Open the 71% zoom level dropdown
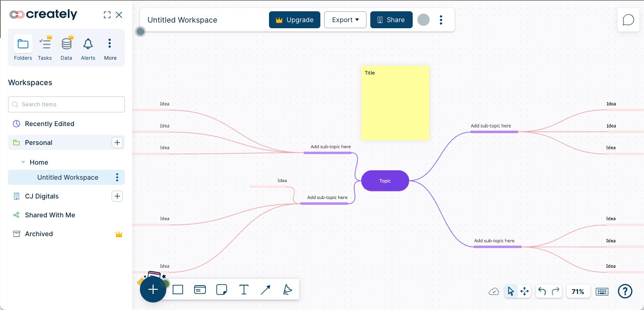This screenshot has width=644, height=310. tap(578, 292)
